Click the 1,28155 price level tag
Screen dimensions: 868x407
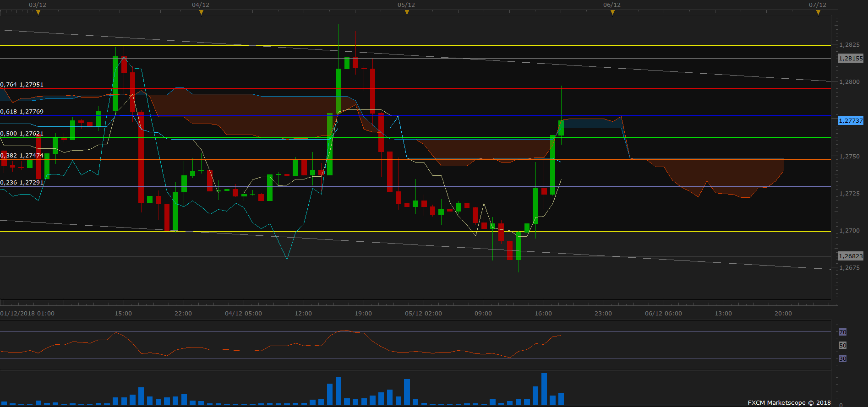tap(851, 58)
